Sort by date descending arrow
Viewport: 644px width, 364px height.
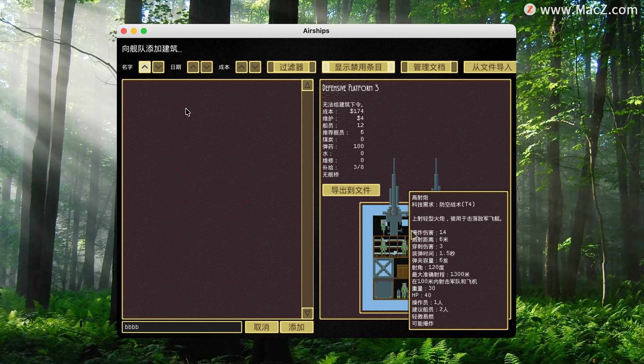coord(207,67)
